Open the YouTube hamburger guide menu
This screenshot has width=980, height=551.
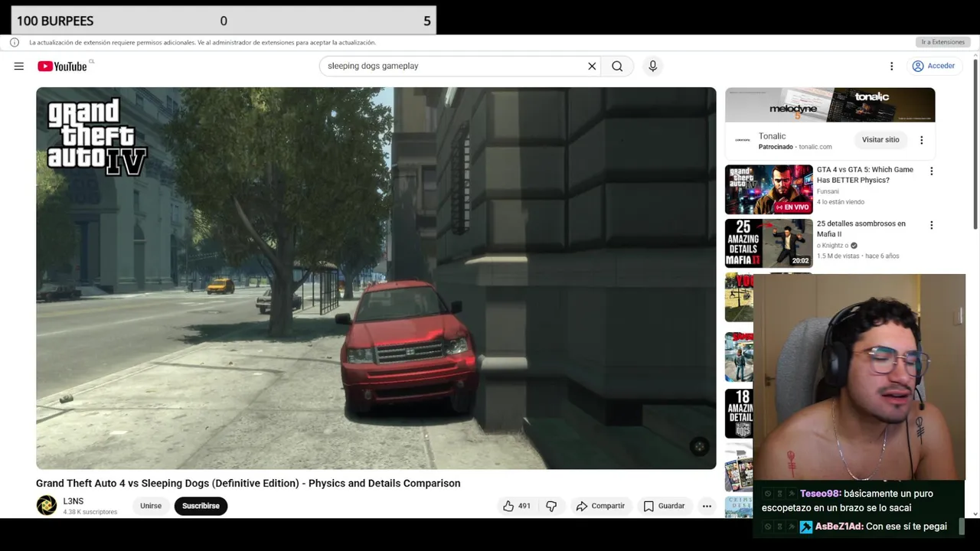18,66
